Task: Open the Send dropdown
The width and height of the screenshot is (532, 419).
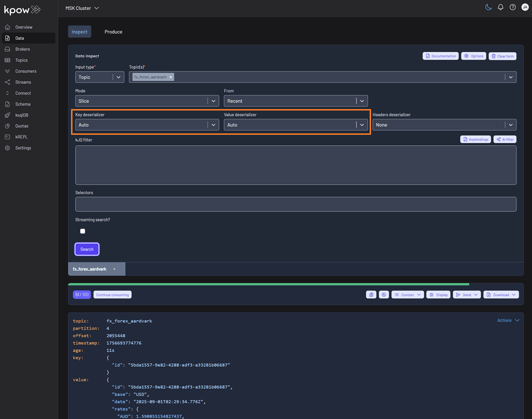Action: [466, 295]
